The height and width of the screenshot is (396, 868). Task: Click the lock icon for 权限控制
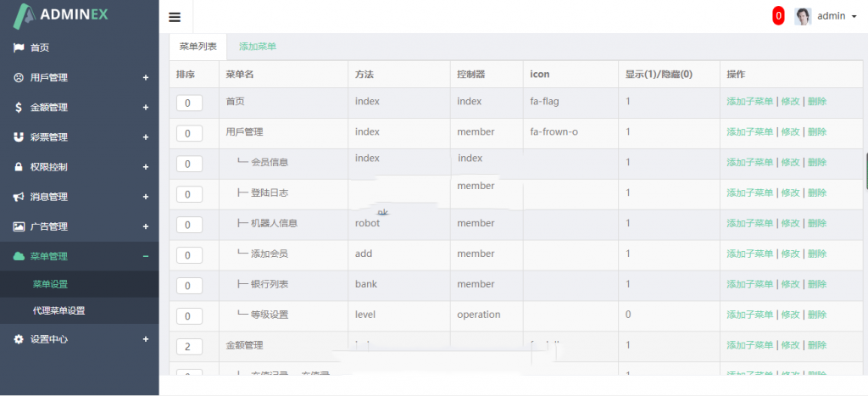point(18,167)
